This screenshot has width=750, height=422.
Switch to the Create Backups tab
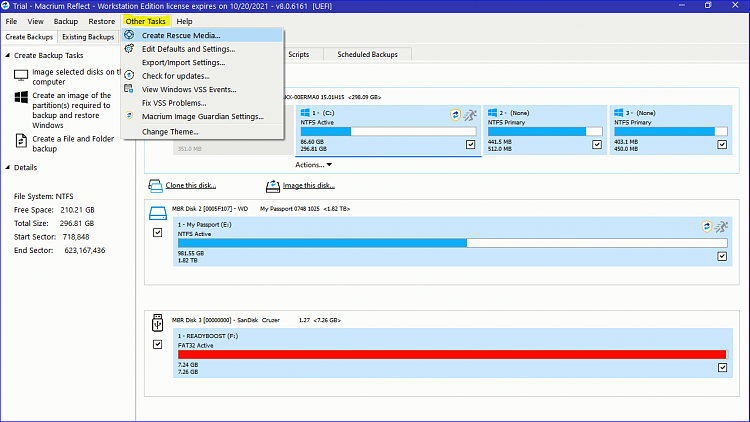coord(29,37)
